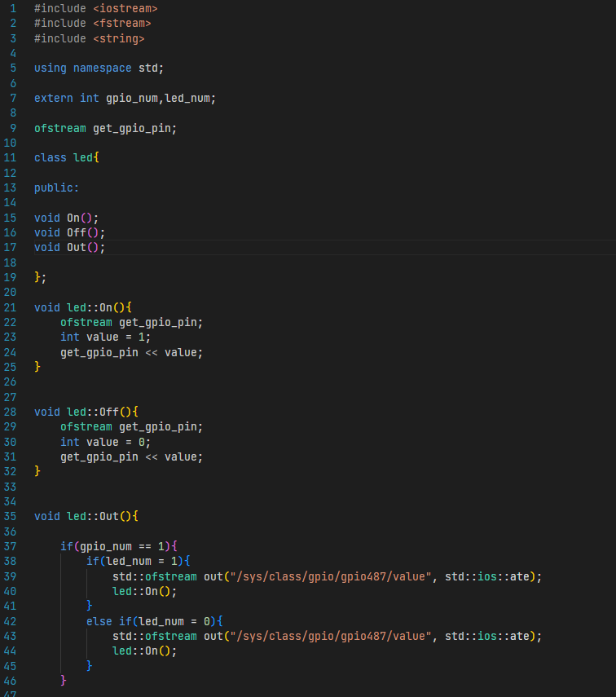Click 'int value = 1;' on line 23
Viewport: 616px width, 697px height.
pos(105,337)
